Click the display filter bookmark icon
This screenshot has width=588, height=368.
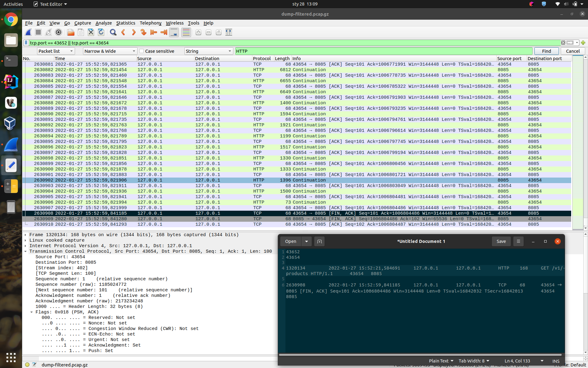pyautogui.click(x=26, y=43)
